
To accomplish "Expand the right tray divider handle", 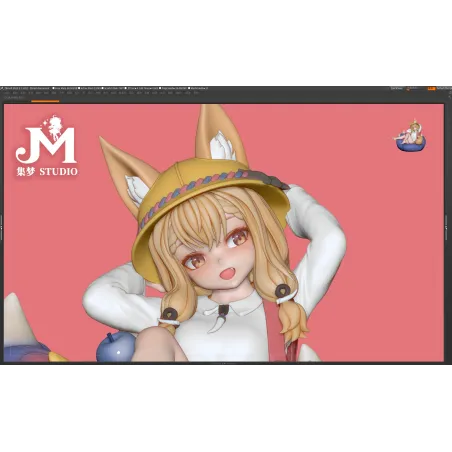I will [x=446, y=227].
